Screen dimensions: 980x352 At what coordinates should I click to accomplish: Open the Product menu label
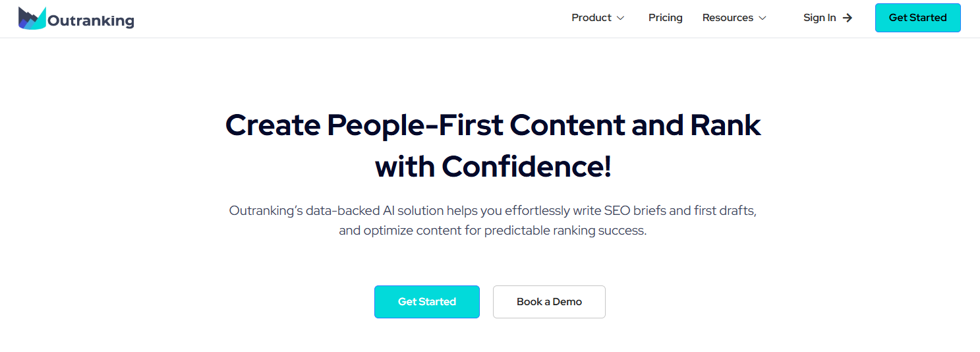point(591,18)
